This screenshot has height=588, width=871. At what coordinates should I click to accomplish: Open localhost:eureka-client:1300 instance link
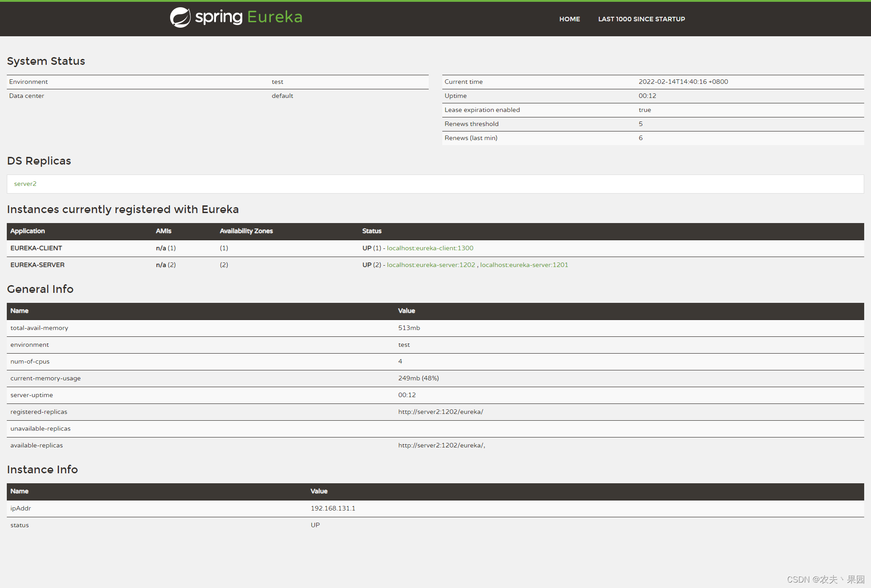(x=430, y=248)
